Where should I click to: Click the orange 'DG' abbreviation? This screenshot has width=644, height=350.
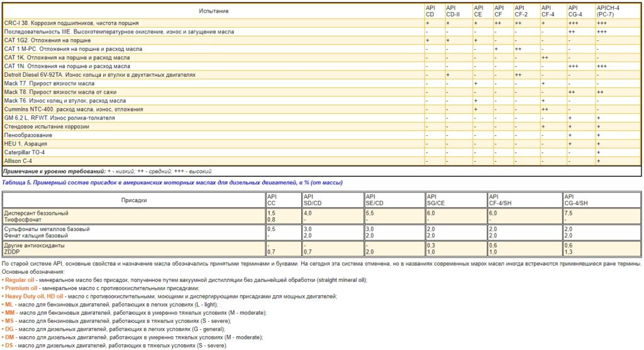(x=9, y=329)
